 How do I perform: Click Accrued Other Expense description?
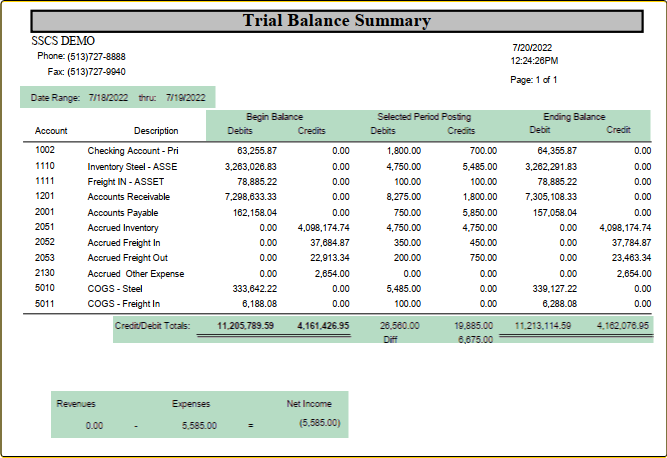pos(136,273)
